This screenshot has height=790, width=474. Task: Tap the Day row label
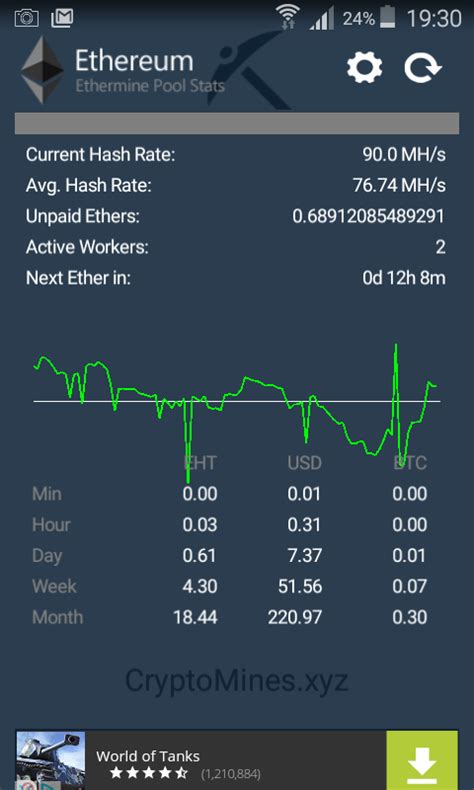[x=47, y=556]
